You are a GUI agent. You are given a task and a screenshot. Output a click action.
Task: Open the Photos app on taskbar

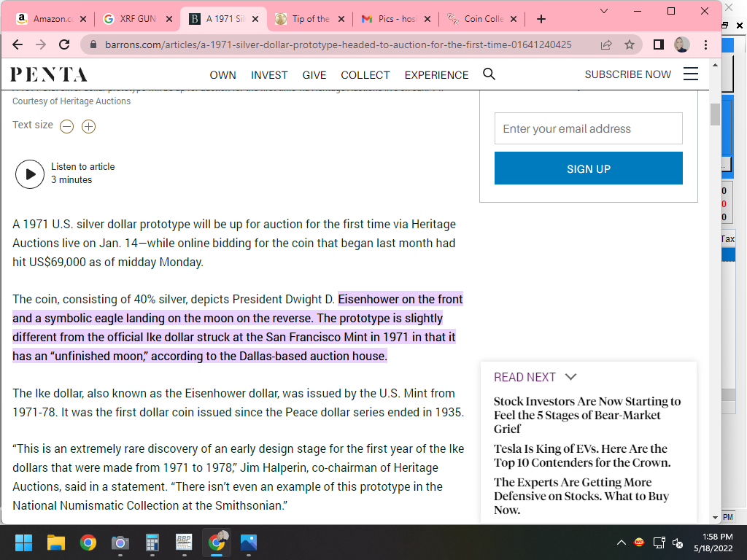click(249, 542)
